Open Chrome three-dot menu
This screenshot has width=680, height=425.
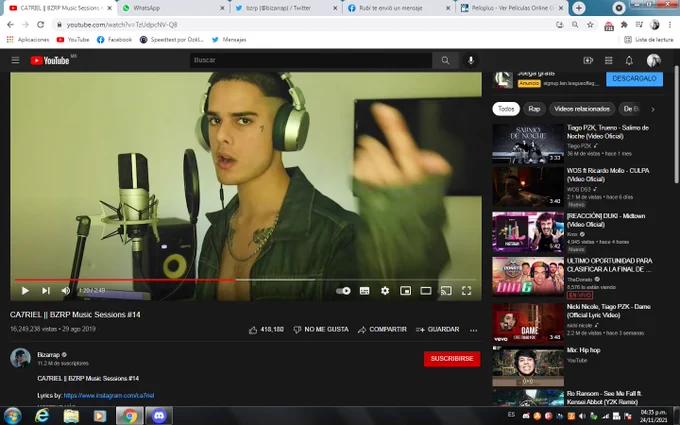tap(670, 25)
